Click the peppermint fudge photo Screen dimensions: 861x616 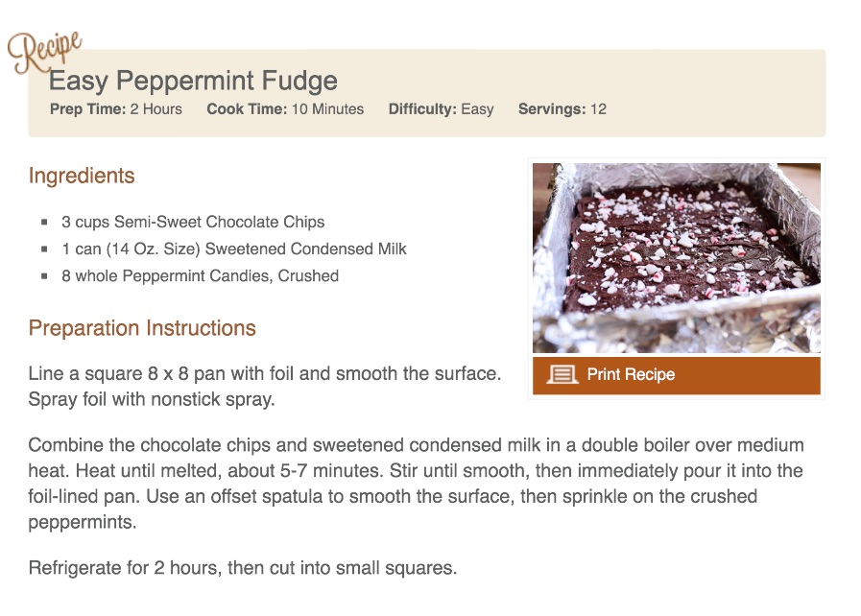(676, 258)
